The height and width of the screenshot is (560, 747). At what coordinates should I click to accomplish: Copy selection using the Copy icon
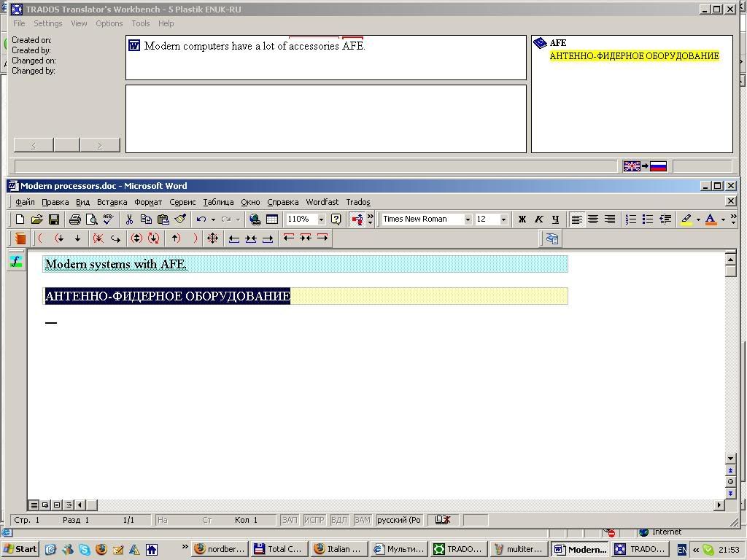coord(146,219)
